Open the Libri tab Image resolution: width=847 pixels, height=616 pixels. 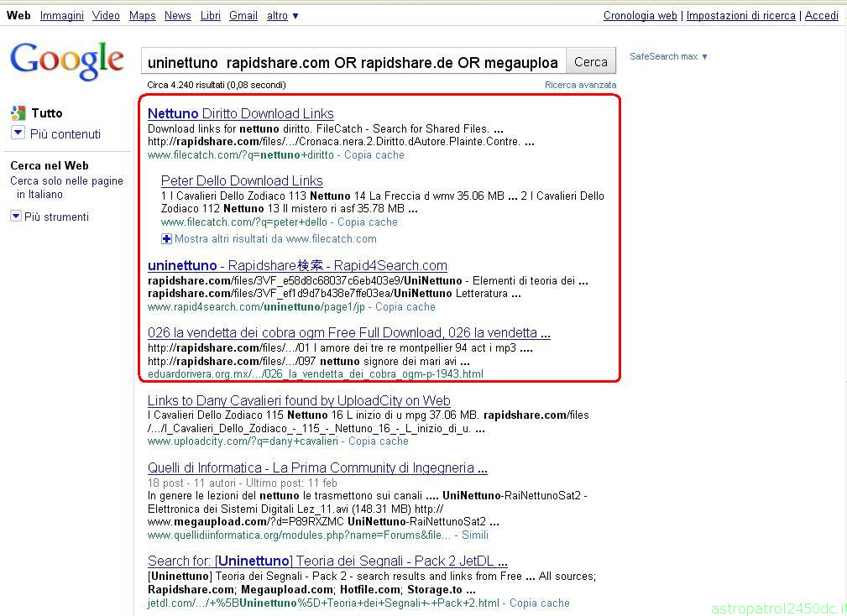coord(210,16)
